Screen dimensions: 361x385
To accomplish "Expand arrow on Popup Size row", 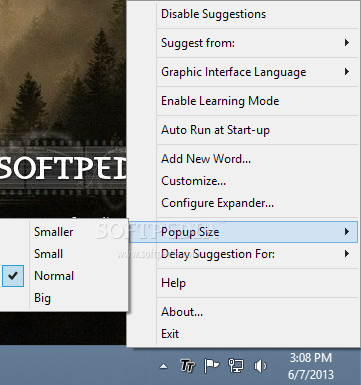I will (347, 231).
